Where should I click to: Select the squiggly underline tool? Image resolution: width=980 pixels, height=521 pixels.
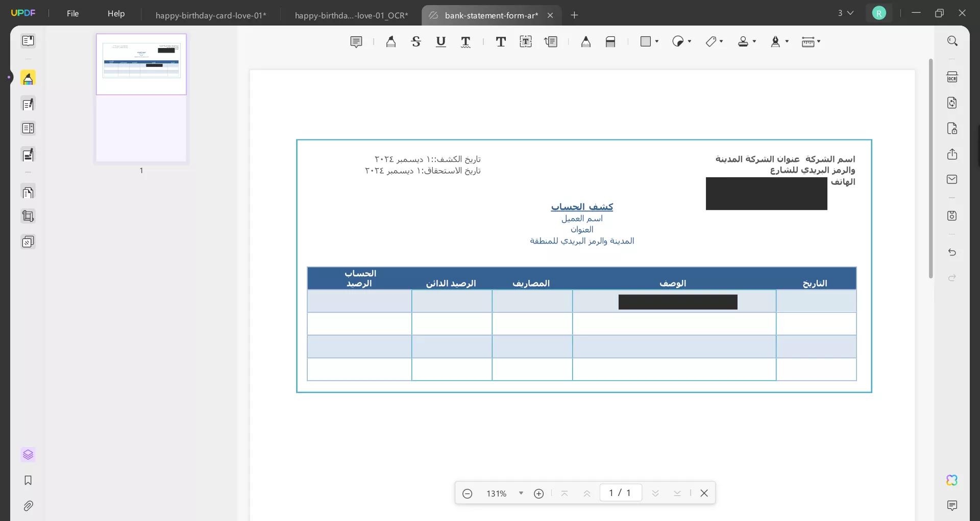(x=465, y=42)
